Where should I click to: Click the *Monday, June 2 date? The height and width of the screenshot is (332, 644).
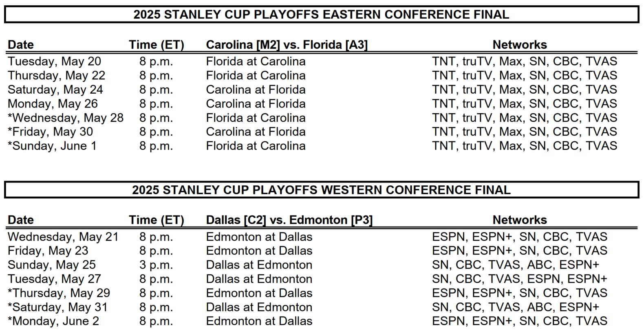(x=53, y=321)
